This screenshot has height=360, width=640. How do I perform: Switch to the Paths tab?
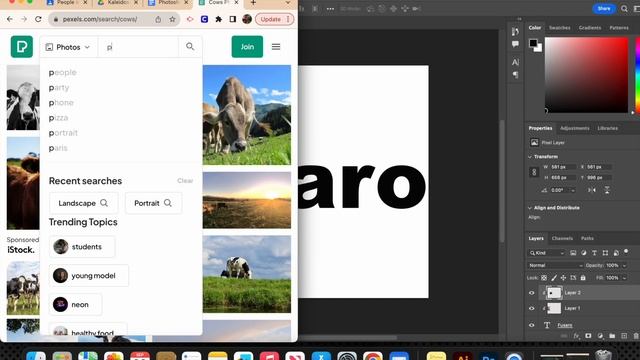[587, 238]
